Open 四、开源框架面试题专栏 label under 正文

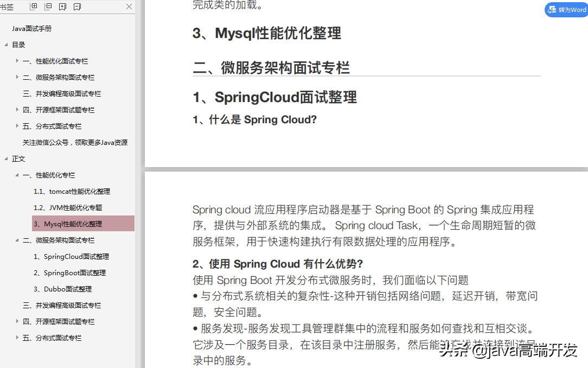(59, 321)
